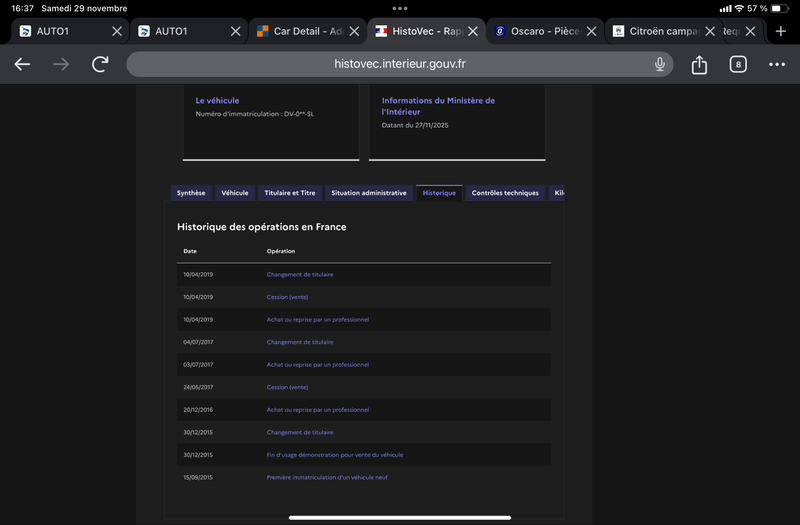The image size is (800, 525).
Task: Close the Car Detail tab
Action: (354, 31)
